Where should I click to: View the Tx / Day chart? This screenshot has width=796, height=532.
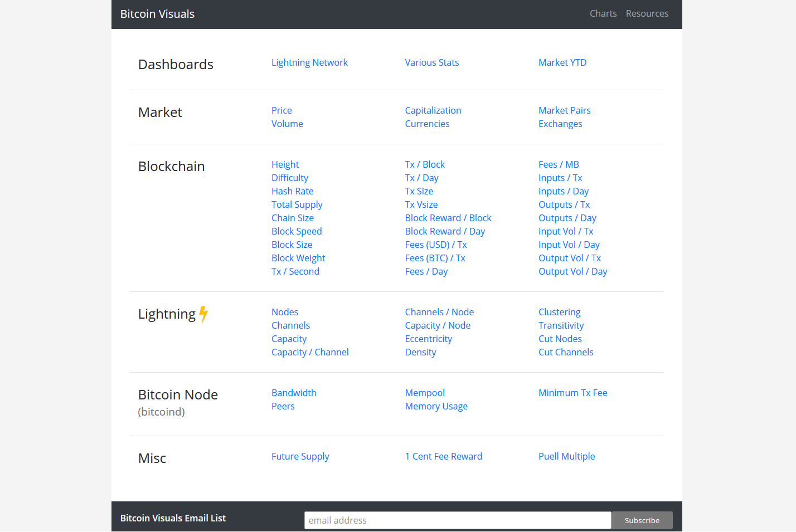click(x=421, y=178)
